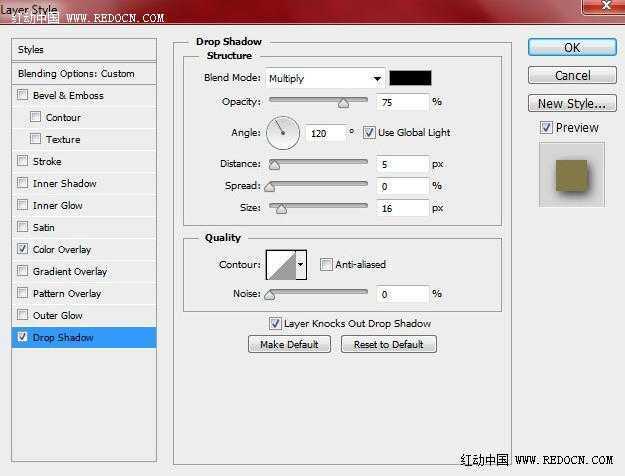
Task: Toggle Layer Knocks Out Drop Shadow
Action: (x=275, y=323)
